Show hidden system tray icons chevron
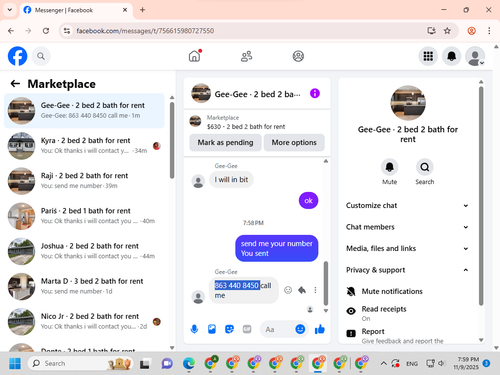 click(x=384, y=363)
